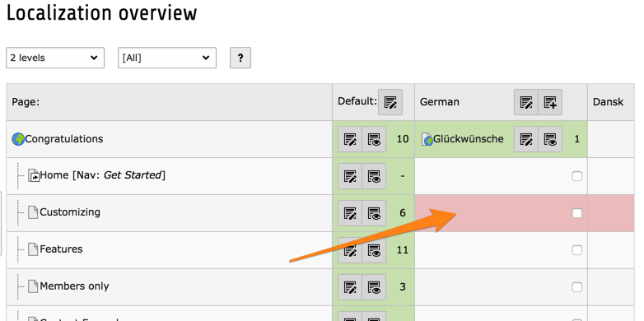The width and height of the screenshot is (644, 321).
Task: Edit all German translations icon in header
Action: 526,102
